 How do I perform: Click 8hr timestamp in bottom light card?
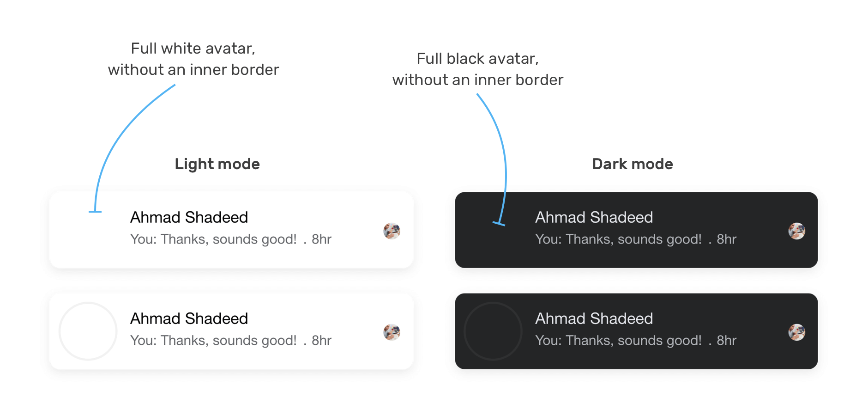(x=321, y=341)
